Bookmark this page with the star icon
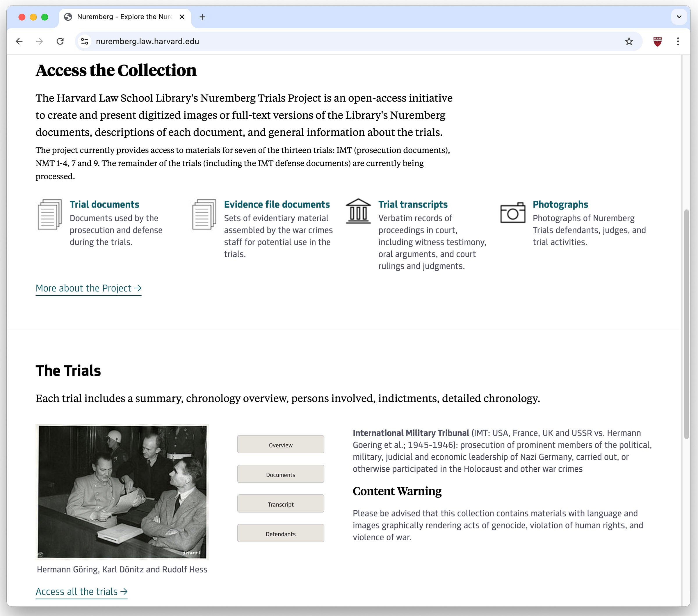The height and width of the screenshot is (616, 698). point(629,41)
